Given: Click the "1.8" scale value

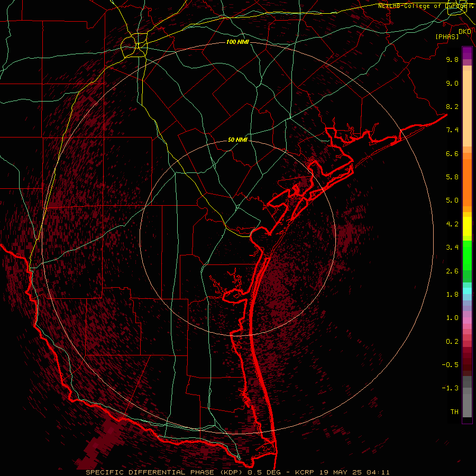Looking at the screenshot, I should click(x=452, y=295).
